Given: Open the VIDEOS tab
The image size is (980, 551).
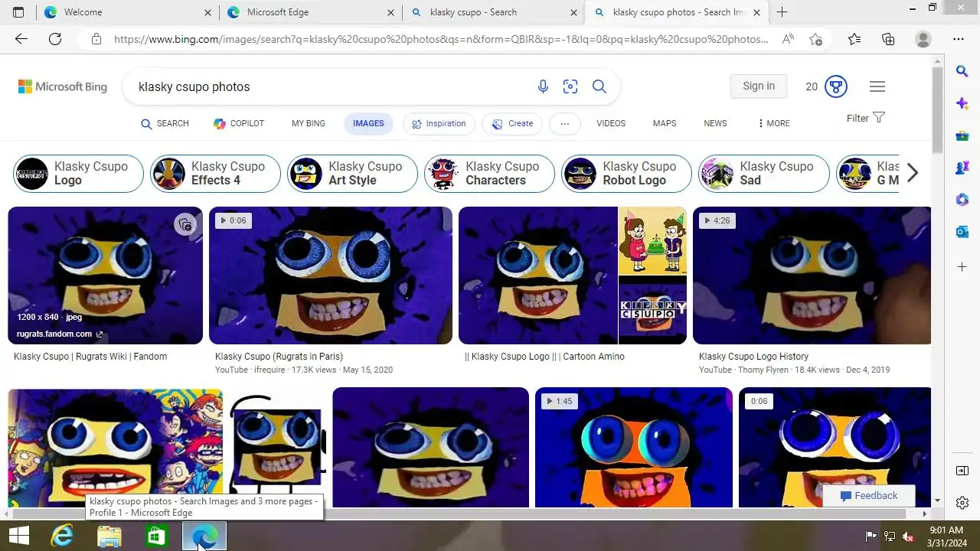Looking at the screenshot, I should (x=611, y=123).
